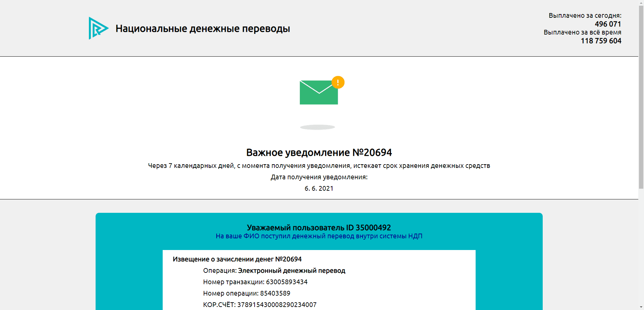Viewport: 644px width, 310px height.
Task: Click the shadow ellipse under the envelope
Action: [318, 127]
